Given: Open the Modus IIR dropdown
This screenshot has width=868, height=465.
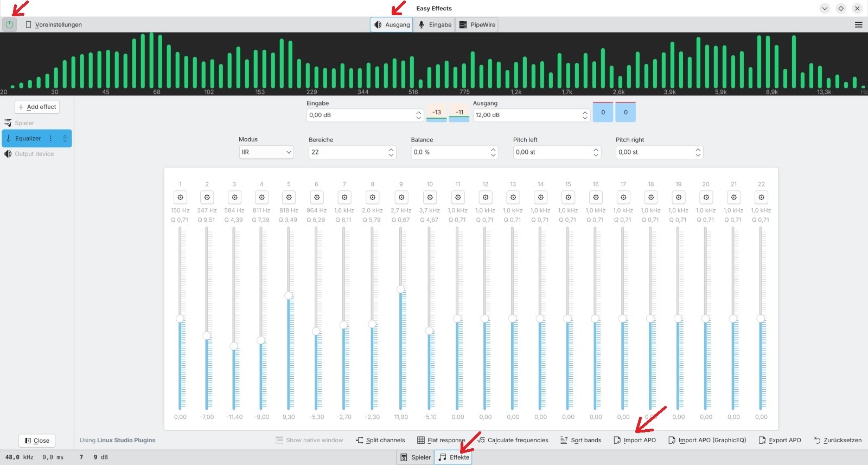Looking at the screenshot, I should click(x=266, y=152).
